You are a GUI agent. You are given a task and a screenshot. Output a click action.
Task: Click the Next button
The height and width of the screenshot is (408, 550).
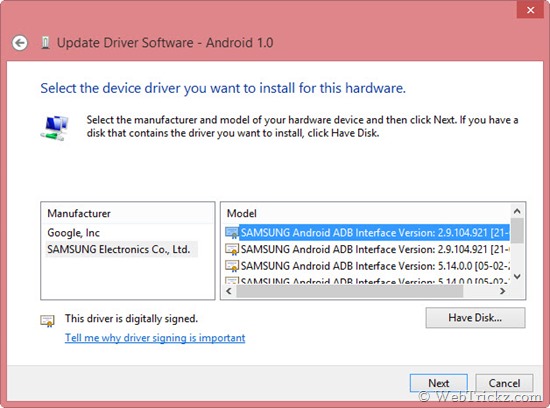438,383
